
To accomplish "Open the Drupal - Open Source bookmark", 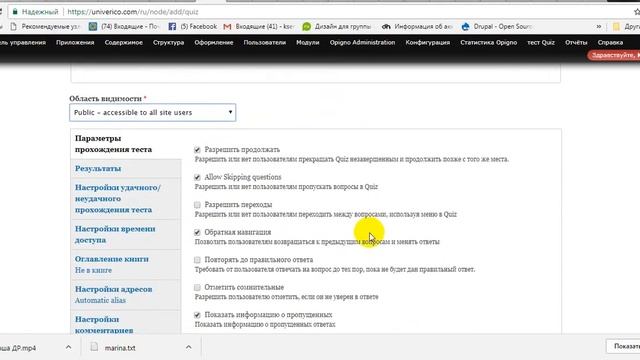I will click(x=496, y=27).
